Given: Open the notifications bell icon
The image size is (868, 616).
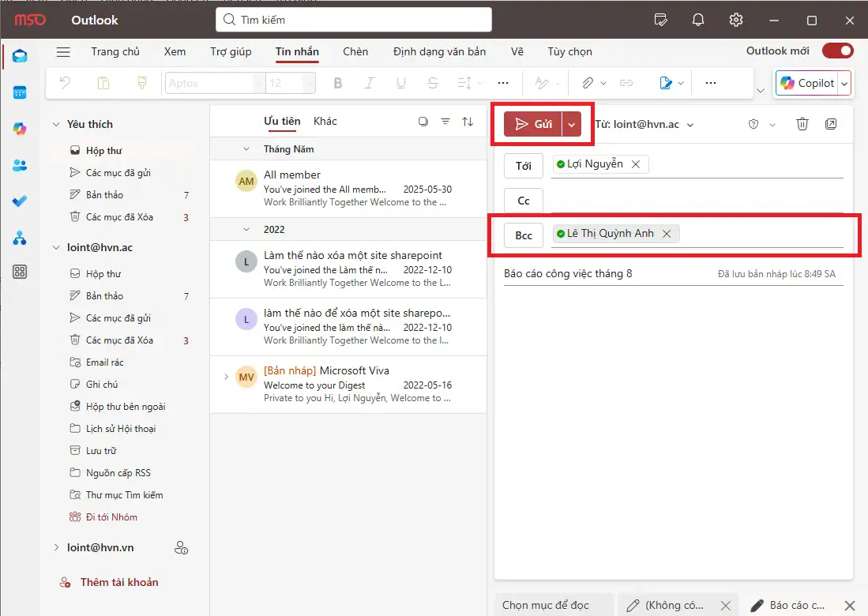Looking at the screenshot, I should (x=698, y=20).
